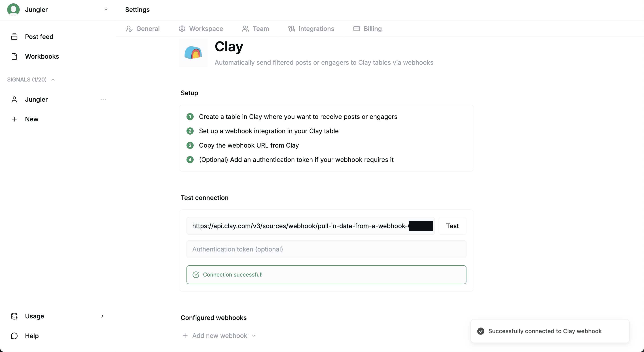Click the Authentication token field

pyautogui.click(x=326, y=249)
